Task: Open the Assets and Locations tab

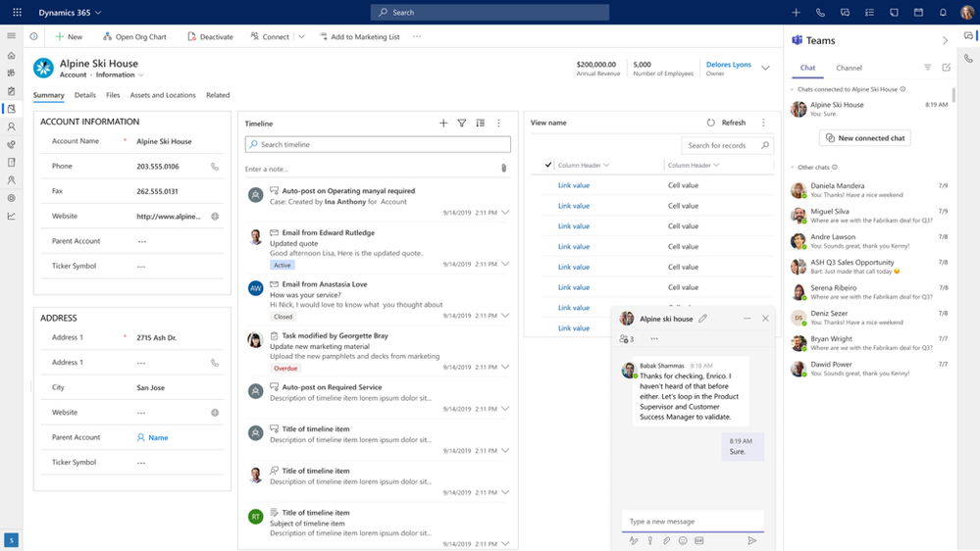Action: click(x=163, y=95)
